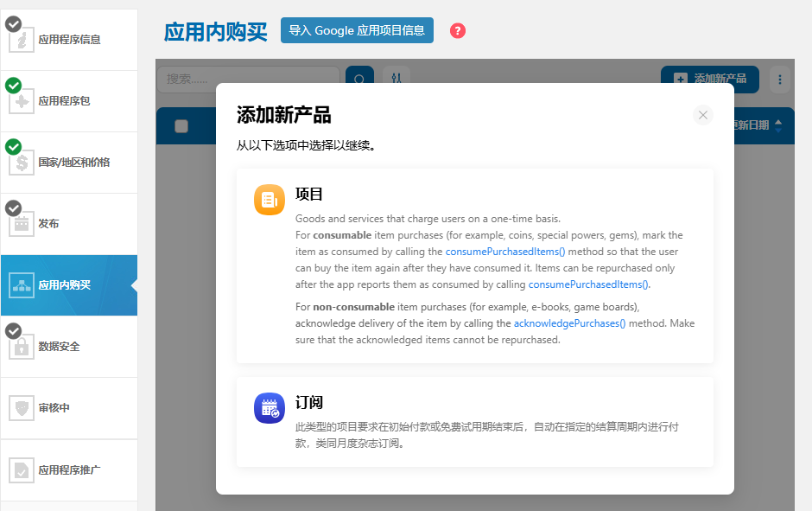Go to the 发布 section
Viewport: 812px width, 511px height.
[48, 224]
